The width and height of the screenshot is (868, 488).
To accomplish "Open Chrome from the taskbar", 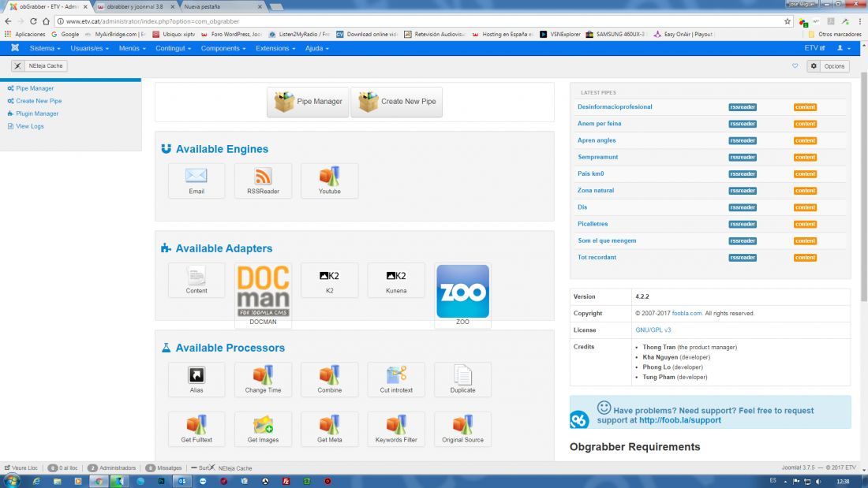I will click(99, 481).
